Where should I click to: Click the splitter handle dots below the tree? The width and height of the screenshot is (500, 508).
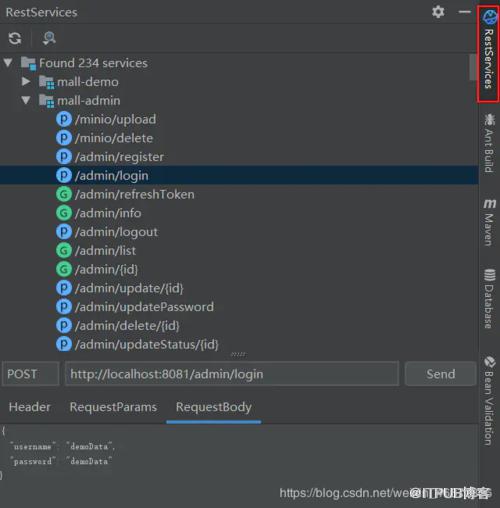(239, 354)
